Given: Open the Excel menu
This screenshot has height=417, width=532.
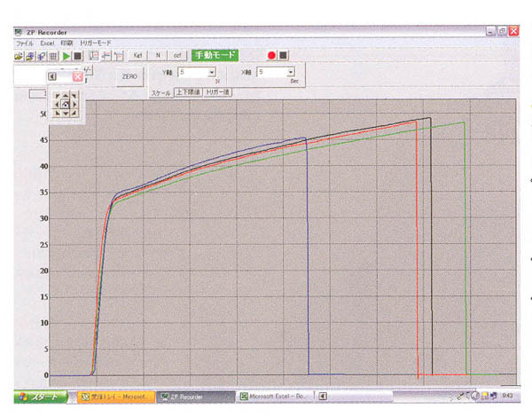Looking at the screenshot, I should pos(46,43).
